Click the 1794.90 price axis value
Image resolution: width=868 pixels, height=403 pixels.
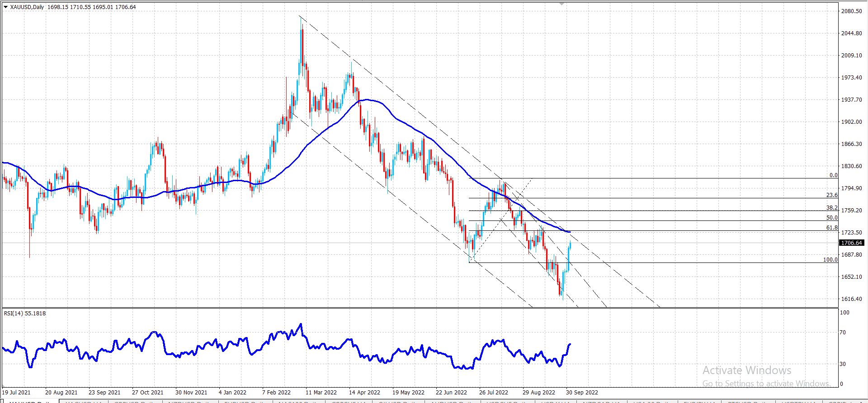[x=851, y=188]
